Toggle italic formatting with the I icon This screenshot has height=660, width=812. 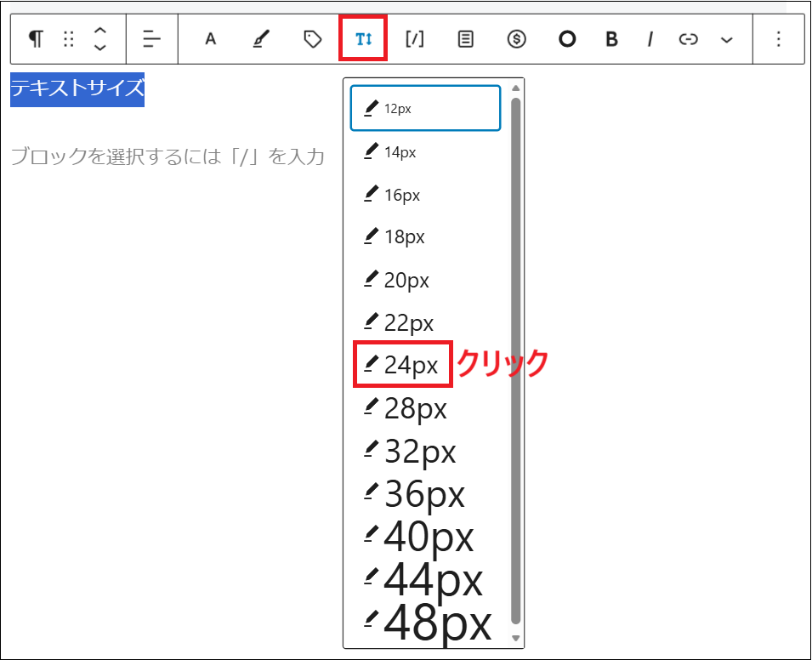pos(650,39)
